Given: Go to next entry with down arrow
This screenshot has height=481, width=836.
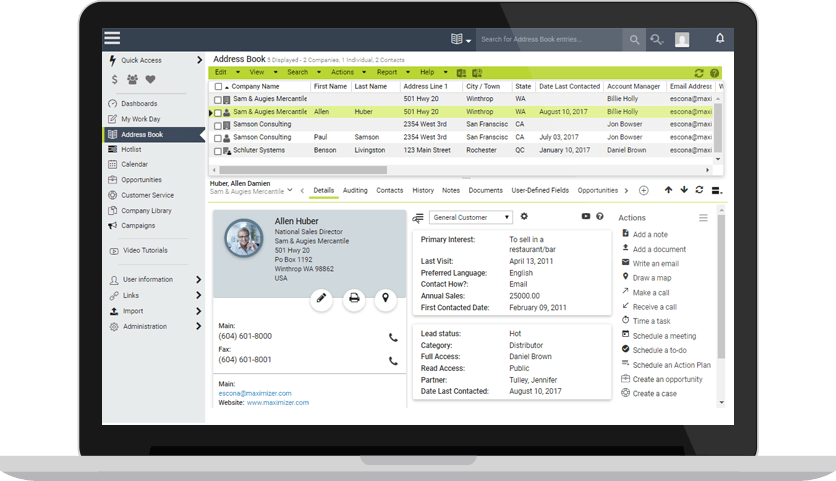Looking at the screenshot, I should tap(684, 190).
